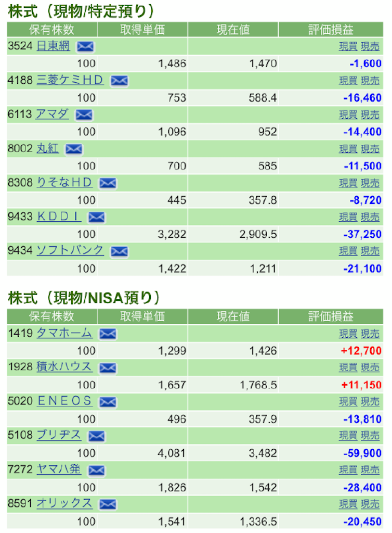The width and height of the screenshot is (392, 533).
Task: Click 現買 for ソフトバンク
Action: (348, 251)
